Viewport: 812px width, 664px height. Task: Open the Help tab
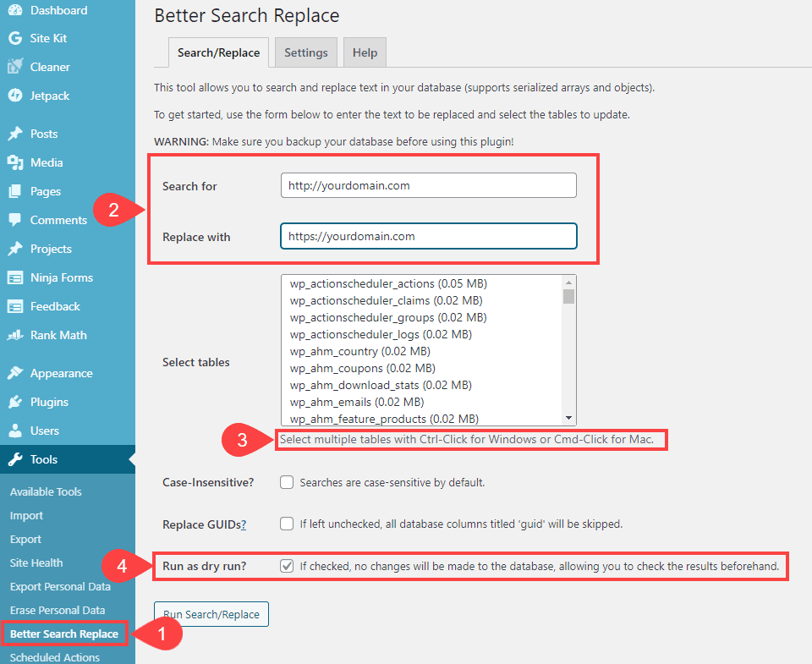365,52
